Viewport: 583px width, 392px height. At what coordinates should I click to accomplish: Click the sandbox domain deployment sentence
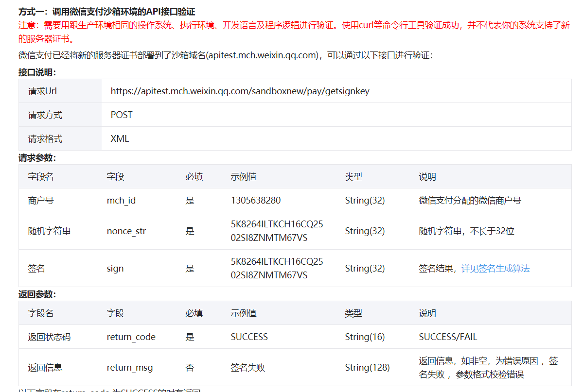(226, 55)
